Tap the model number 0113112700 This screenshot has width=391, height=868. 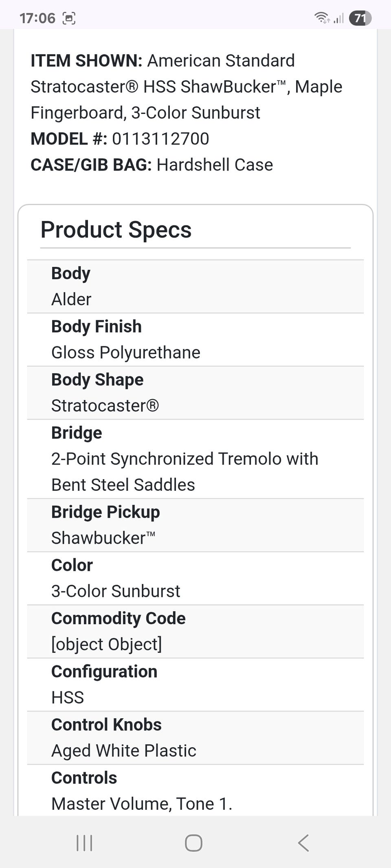[160, 139]
